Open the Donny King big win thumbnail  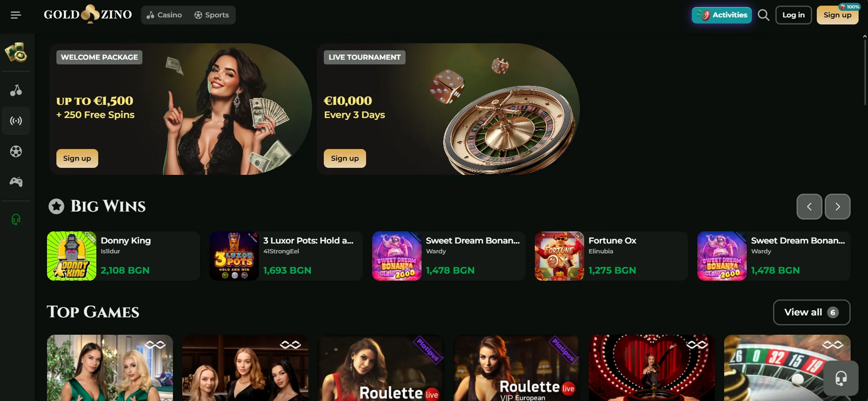(71, 256)
